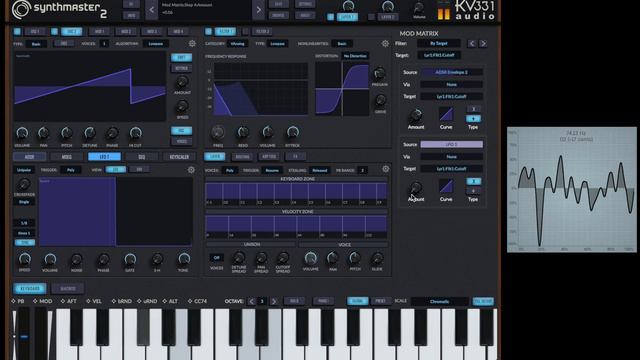Click the oscillator Edit button

click(182, 57)
